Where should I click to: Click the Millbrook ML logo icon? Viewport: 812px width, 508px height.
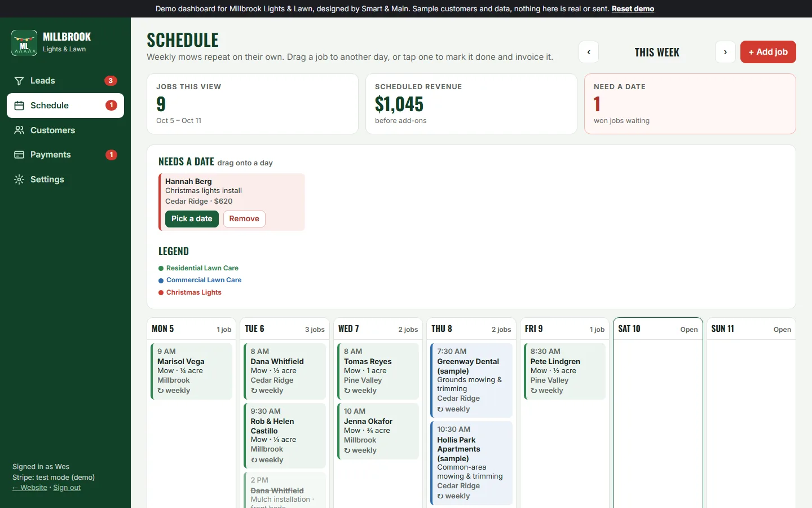point(24,43)
